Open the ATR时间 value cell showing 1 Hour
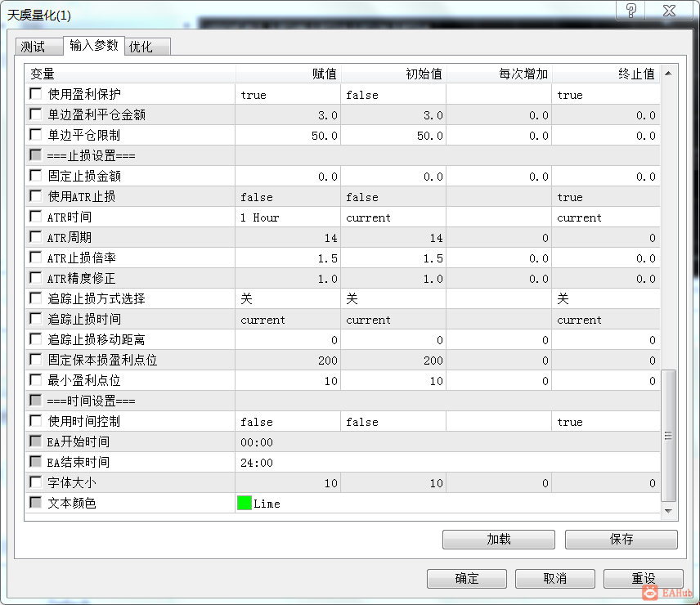700x605 pixels. coord(288,217)
